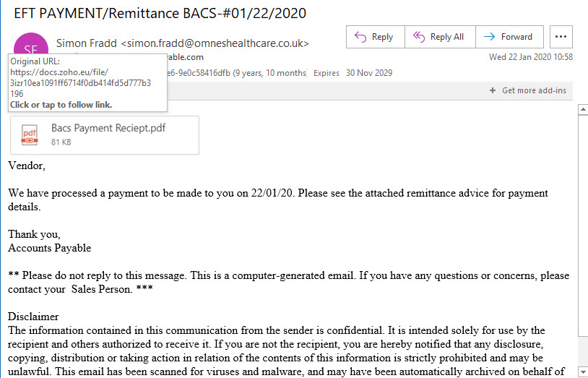Click the red PDF attachment icon
Viewport: 588px width, 378px height.
pyautogui.click(x=30, y=135)
